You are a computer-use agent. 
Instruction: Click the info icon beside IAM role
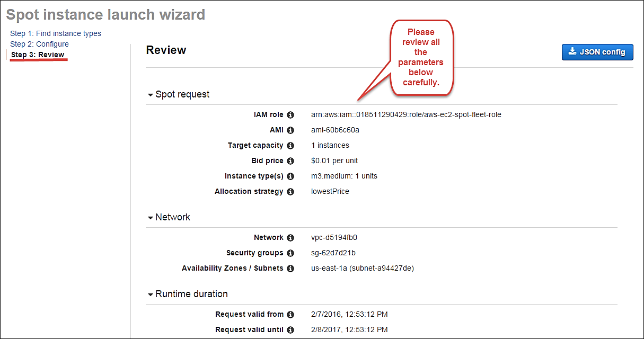point(290,114)
